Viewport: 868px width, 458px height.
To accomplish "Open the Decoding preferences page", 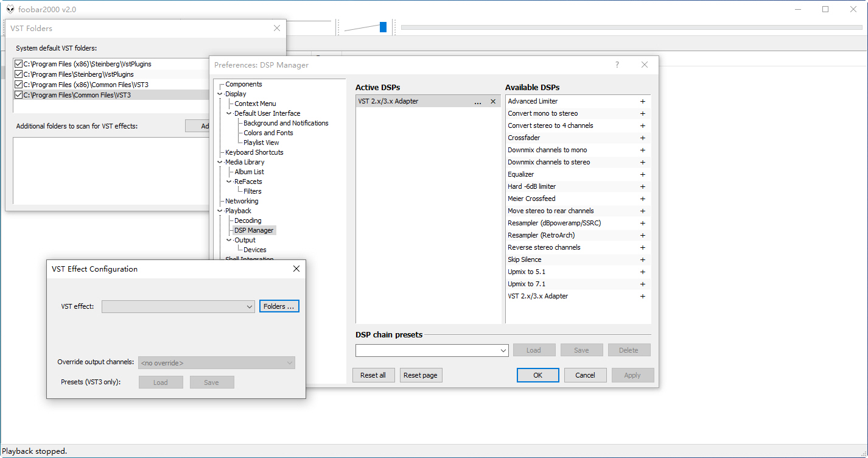I will pos(248,220).
